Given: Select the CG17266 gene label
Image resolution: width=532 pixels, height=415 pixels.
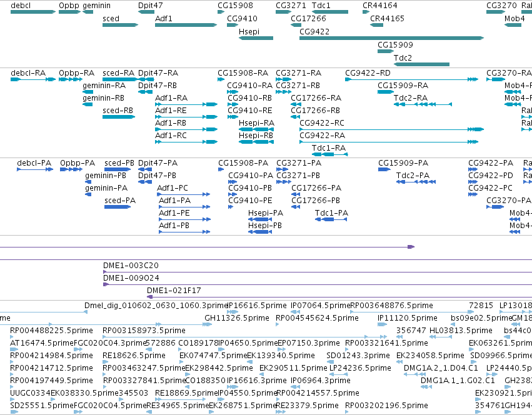Looking at the screenshot, I should click(308, 18).
